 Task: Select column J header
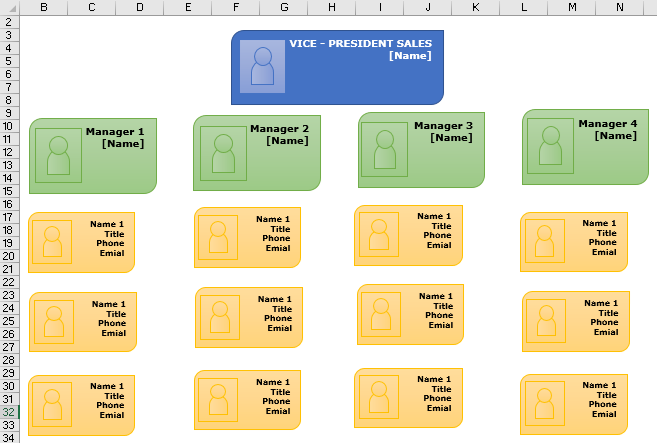click(428, 8)
